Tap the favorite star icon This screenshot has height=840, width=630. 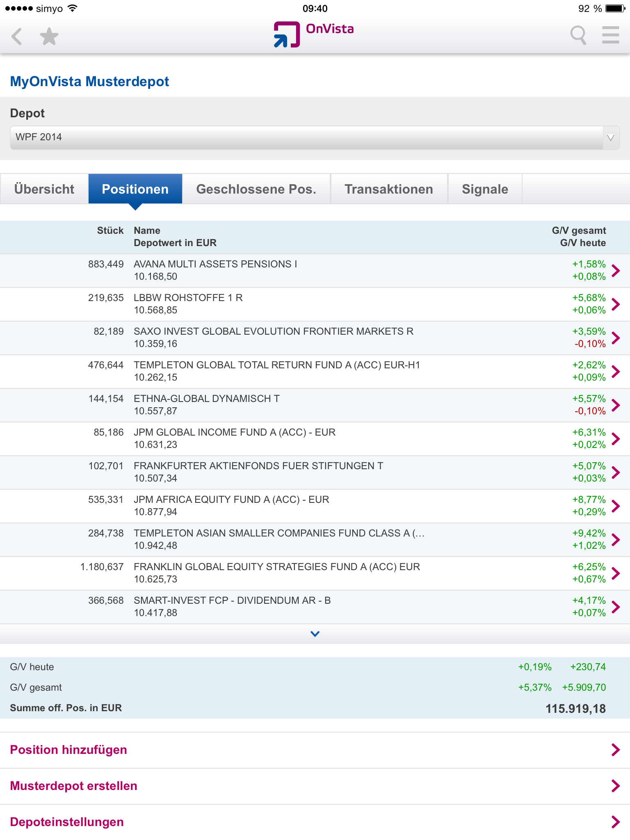pos(49,36)
